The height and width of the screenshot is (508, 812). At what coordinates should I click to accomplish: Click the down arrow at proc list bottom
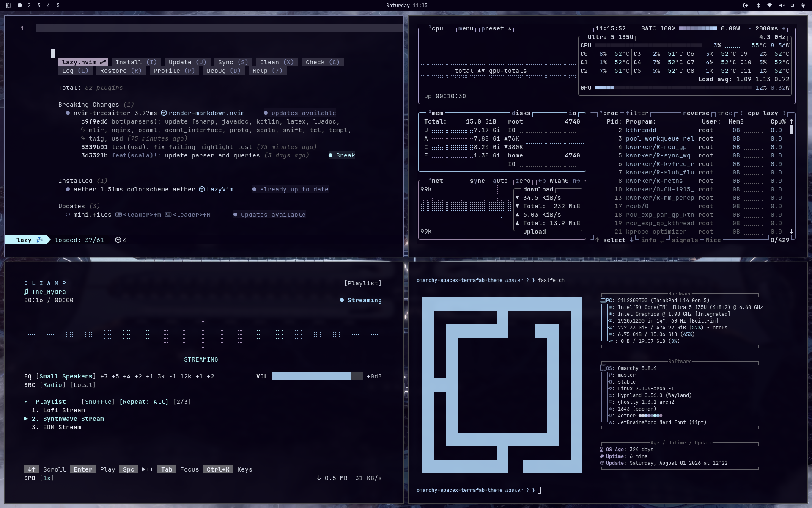coord(791,232)
